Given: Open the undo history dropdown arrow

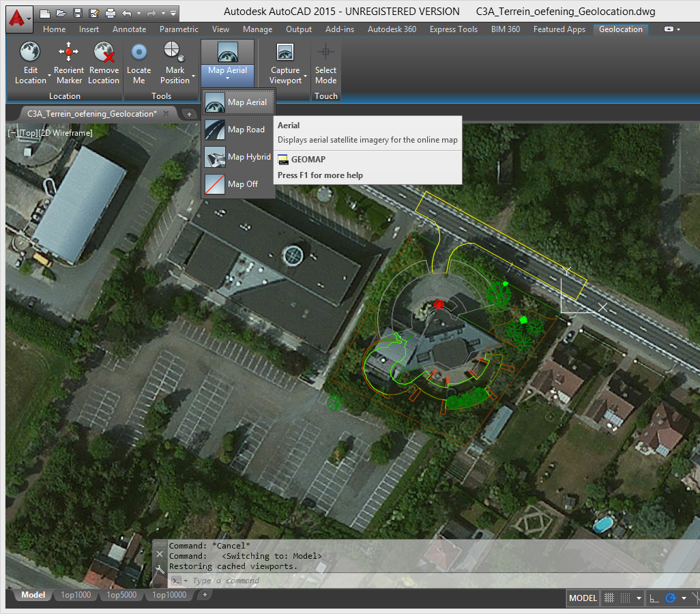Looking at the screenshot, I should click(x=138, y=14).
